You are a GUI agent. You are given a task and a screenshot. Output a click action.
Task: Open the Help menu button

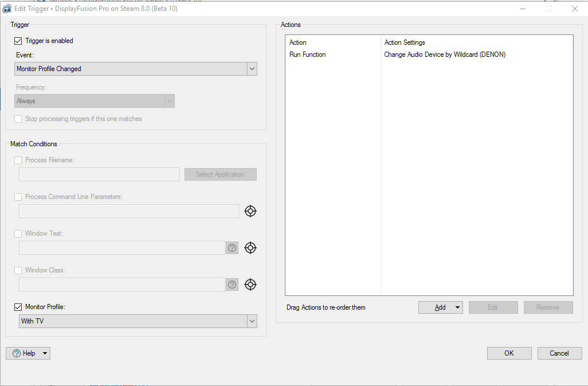pyautogui.click(x=28, y=353)
